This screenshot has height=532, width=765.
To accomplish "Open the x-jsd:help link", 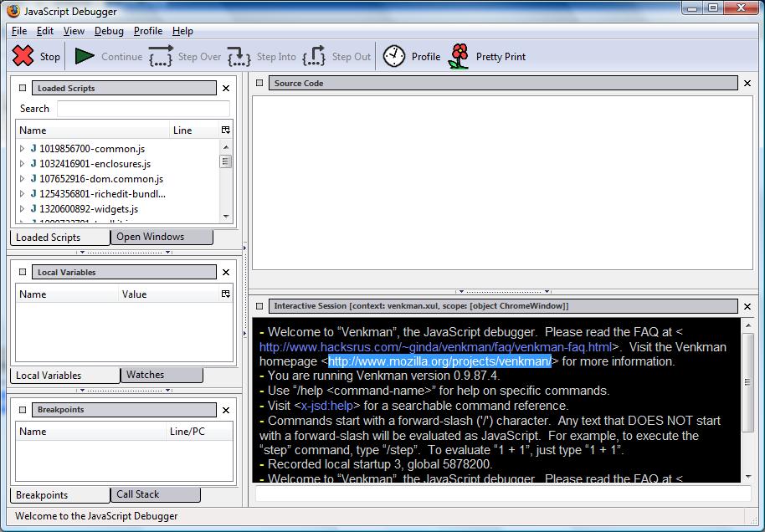I will pyautogui.click(x=327, y=406).
